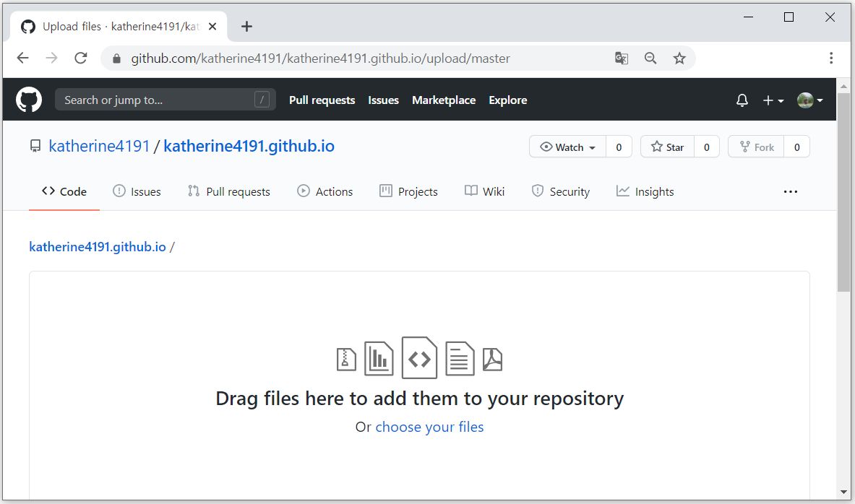Open the Actions tab
Screen dimensions: 855x504
click(325, 192)
